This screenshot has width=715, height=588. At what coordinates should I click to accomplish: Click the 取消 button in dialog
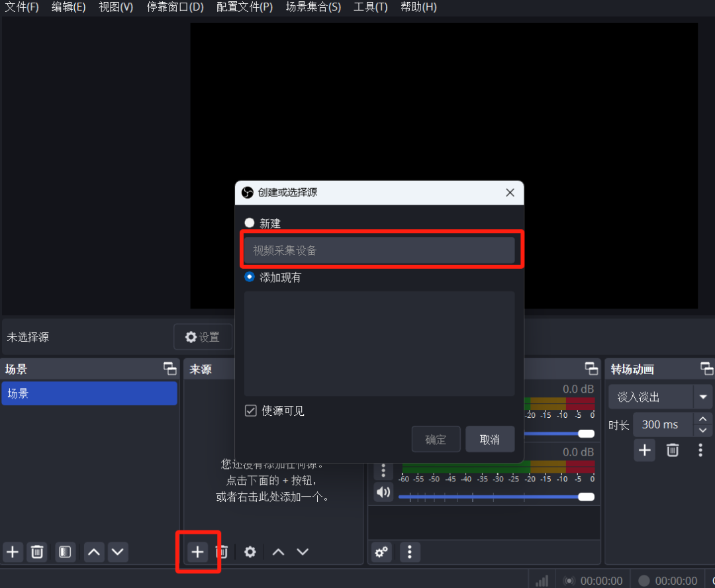[490, 439]
